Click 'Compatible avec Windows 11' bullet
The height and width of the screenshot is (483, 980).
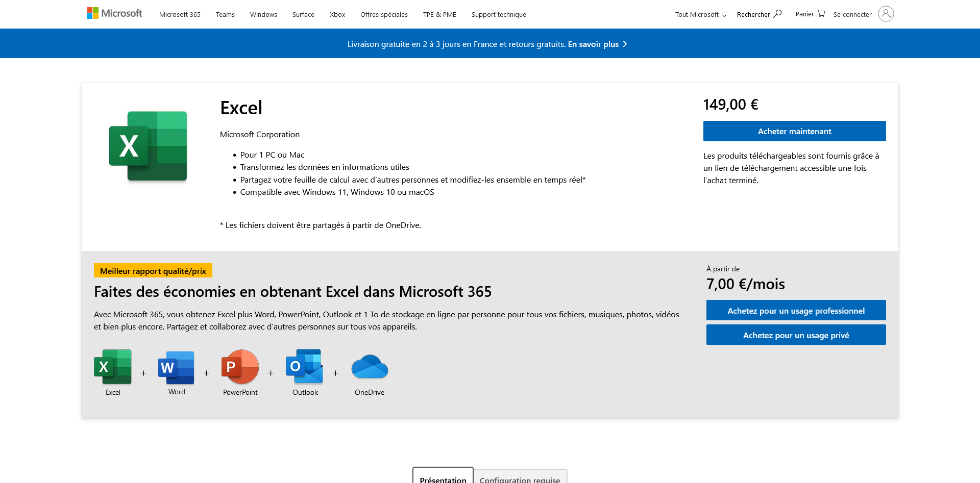pyautogui.click(x=337, y=192)
